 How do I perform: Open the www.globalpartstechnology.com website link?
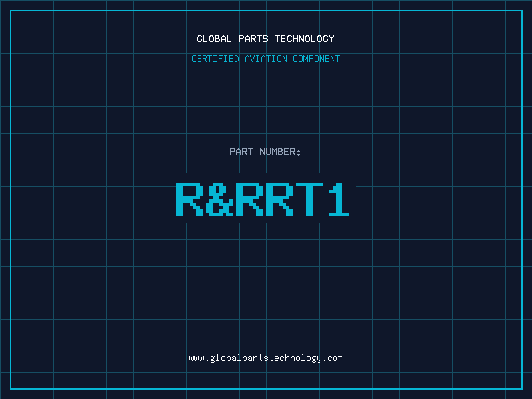click(x=265, y=358)
